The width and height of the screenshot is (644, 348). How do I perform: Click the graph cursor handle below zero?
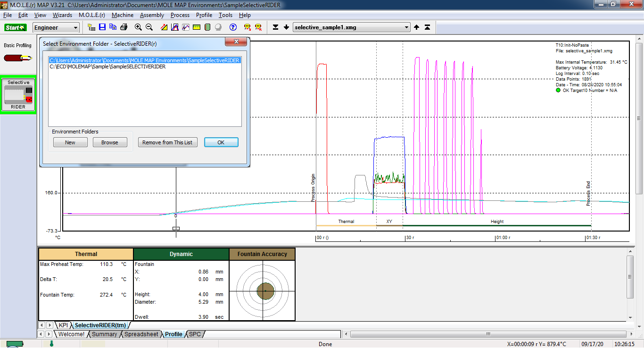pos(176,229)
